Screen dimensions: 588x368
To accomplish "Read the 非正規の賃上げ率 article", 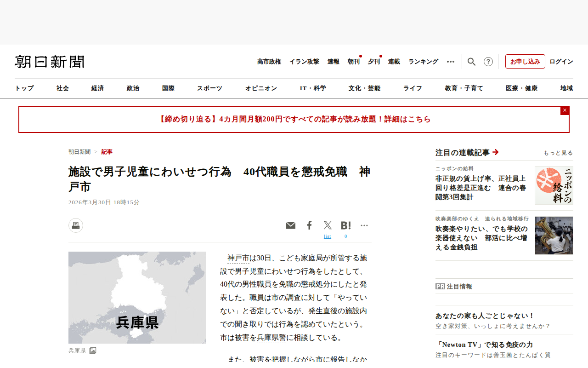I will (481, 188).
